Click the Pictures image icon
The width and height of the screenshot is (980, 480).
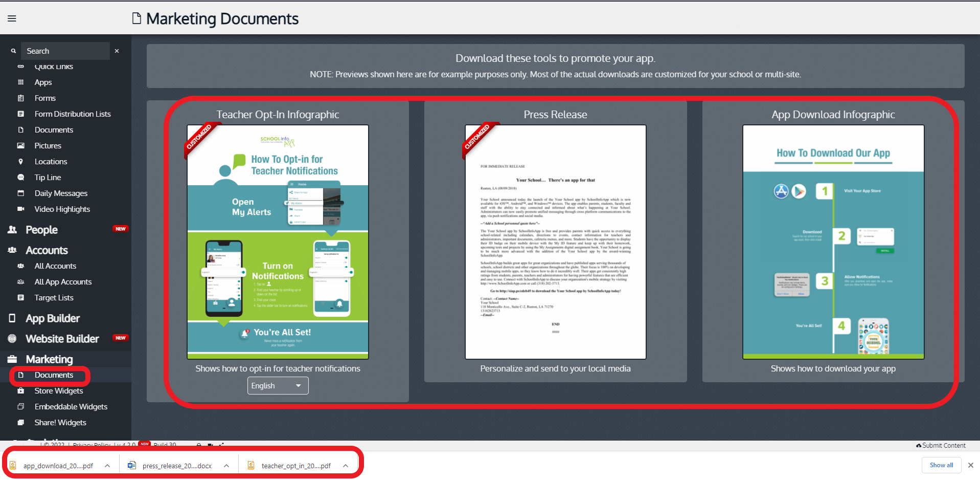(21, 146)
